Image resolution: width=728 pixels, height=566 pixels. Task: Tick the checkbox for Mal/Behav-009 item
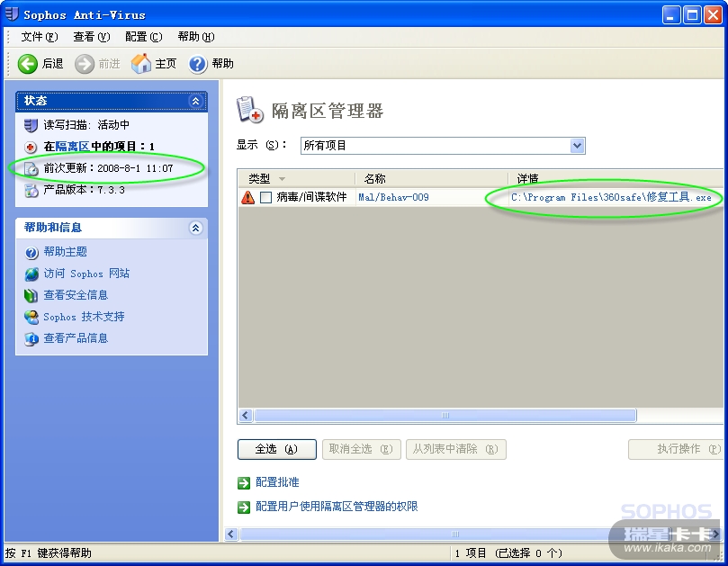pyautogui.click(x=266, y=197)
